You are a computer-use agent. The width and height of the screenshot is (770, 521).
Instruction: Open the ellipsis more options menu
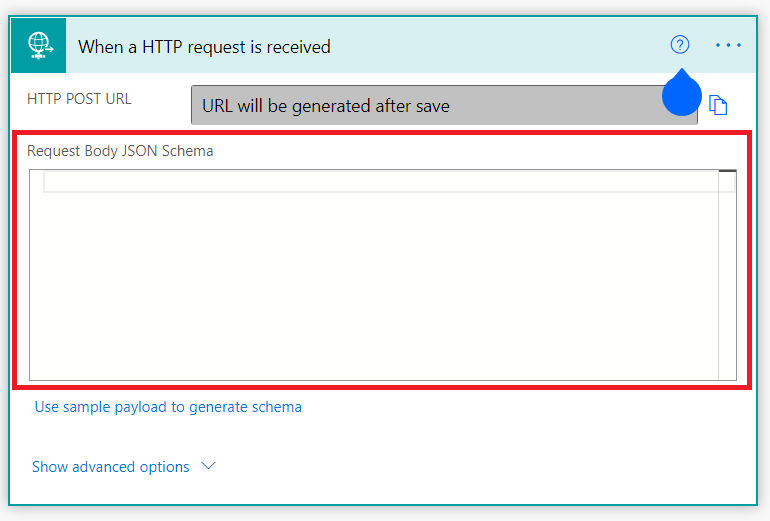[x=728, y=45]
